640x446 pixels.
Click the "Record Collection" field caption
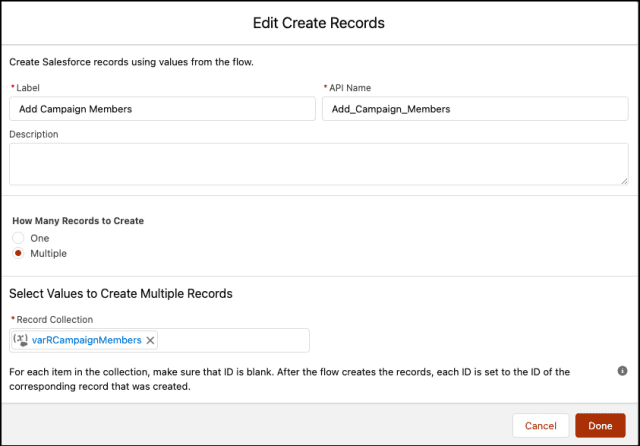pos(55,320)
